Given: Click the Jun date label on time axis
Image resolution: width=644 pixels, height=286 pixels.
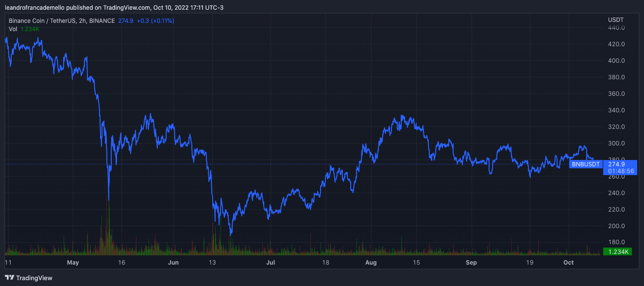Looking at the screenshot, I should pyautogui.click(x=173, y=263).
